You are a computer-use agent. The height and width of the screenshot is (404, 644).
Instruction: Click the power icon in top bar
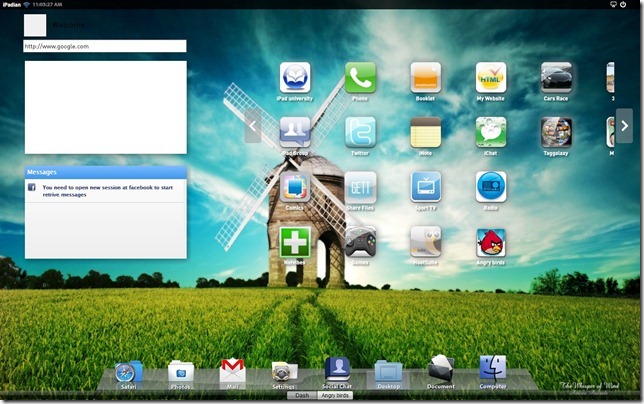click(x=623, y=5)
